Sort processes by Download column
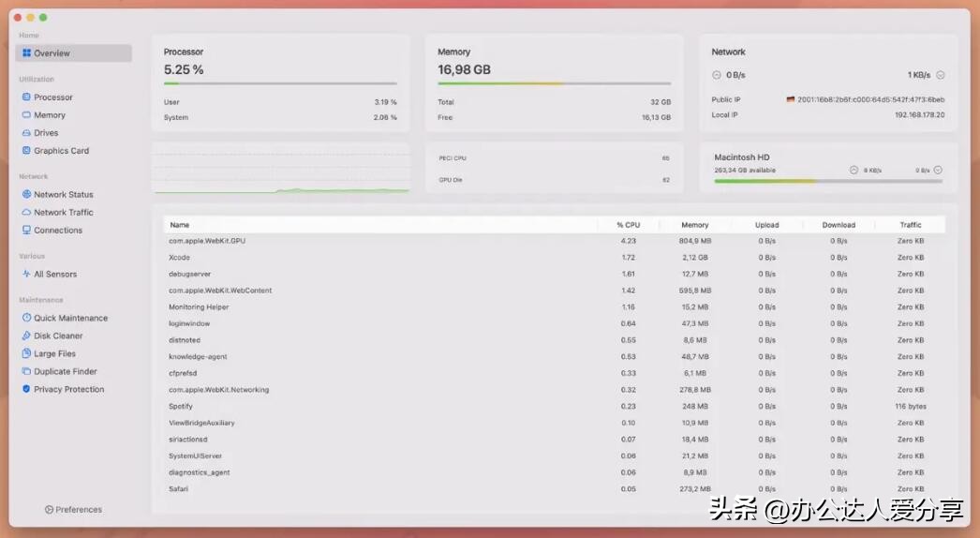 [x=839, y=225]
